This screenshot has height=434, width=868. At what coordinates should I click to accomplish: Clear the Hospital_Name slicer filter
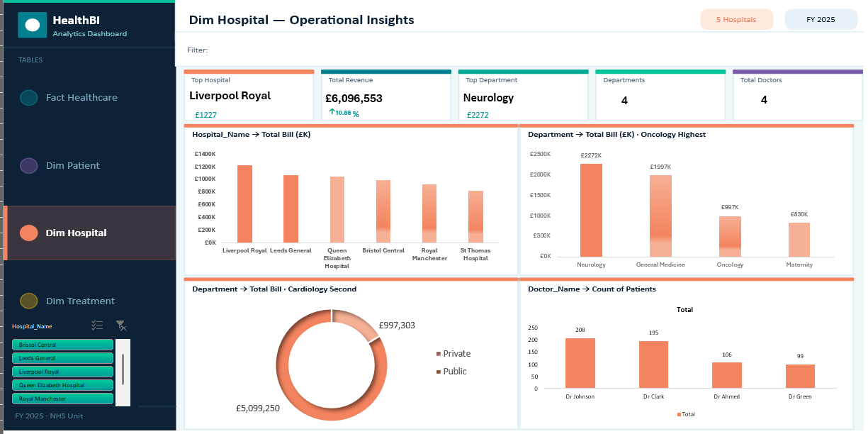pyautogui.click(x=121, y=325)
